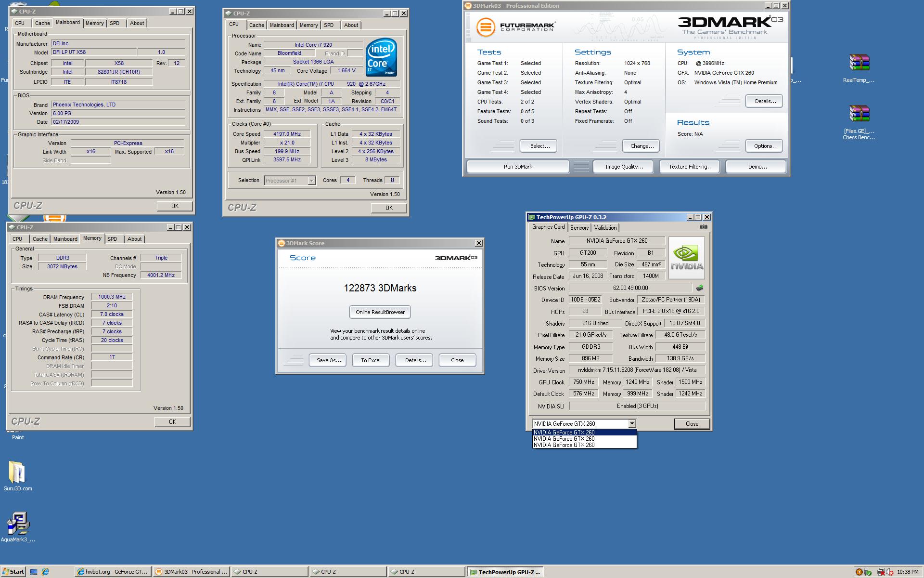Click the Start button on the taskbar
This screenshot has width=924, height=578.
[13, 572]
